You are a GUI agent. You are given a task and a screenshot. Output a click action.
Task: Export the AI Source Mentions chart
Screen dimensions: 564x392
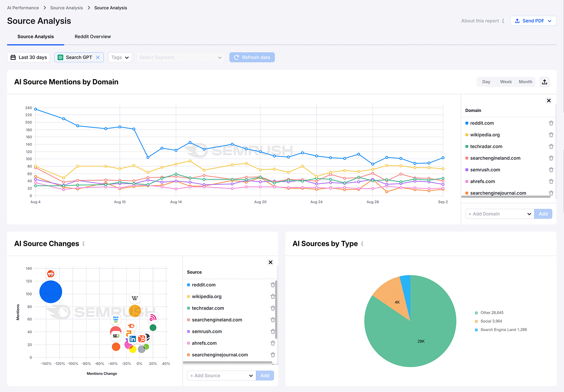pos(545,82)
